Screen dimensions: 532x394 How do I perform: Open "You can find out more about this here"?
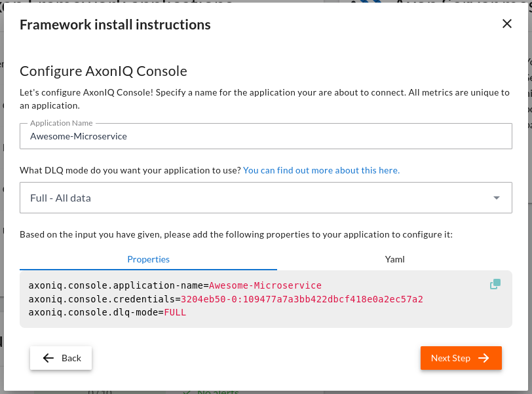click(321, 170)
